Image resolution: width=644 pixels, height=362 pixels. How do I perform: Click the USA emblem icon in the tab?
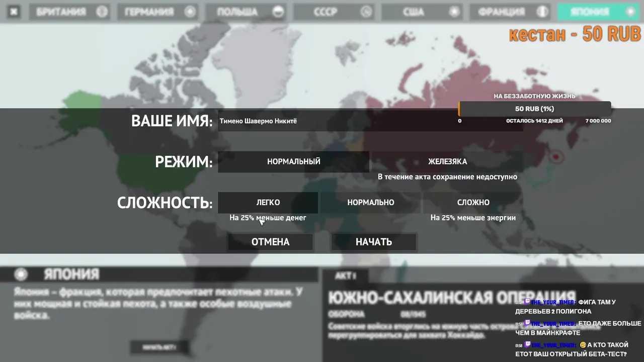454,12
